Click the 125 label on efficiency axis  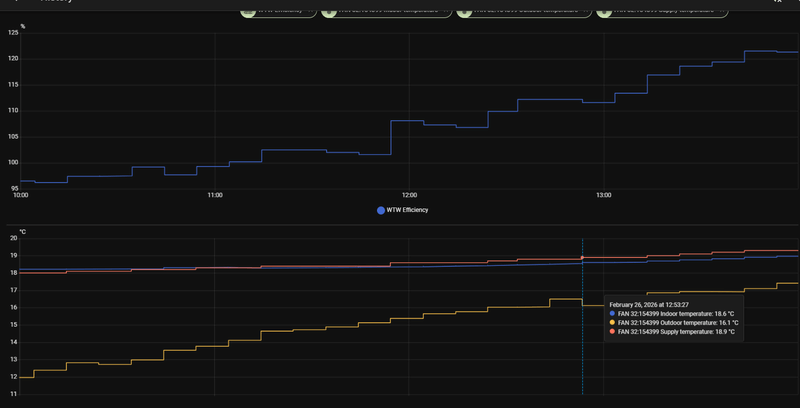tap(13, 33)
